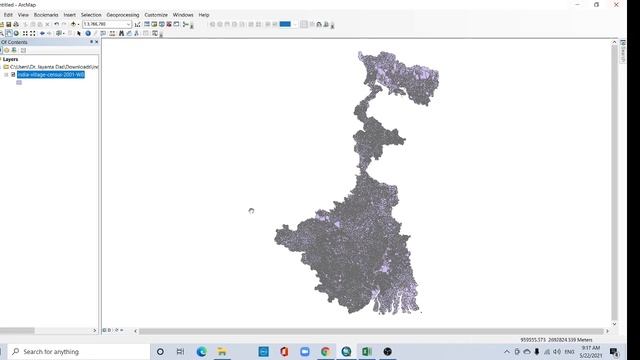
Task: Open Microsoft Edge from the taskbar
Action: coord(201,351)
